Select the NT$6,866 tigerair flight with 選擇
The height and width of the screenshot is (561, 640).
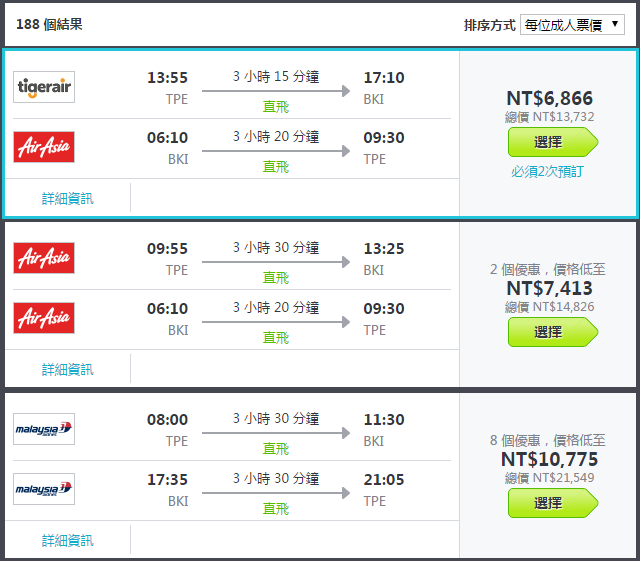553,142
